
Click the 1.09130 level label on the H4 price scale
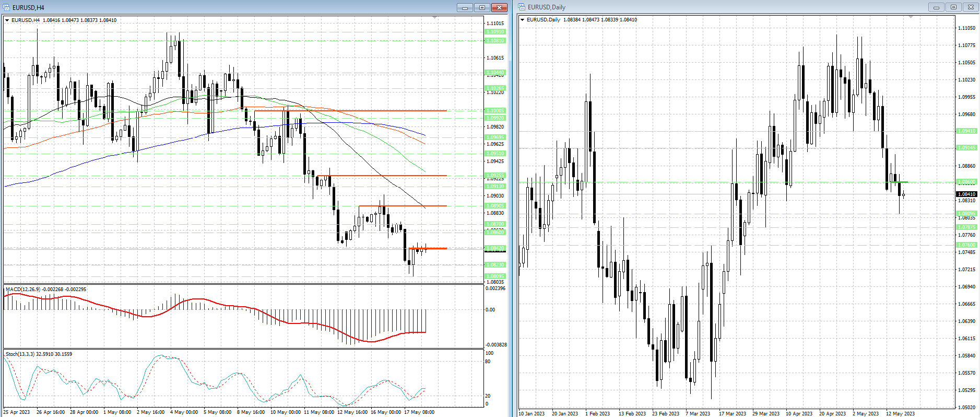(495, 187)
